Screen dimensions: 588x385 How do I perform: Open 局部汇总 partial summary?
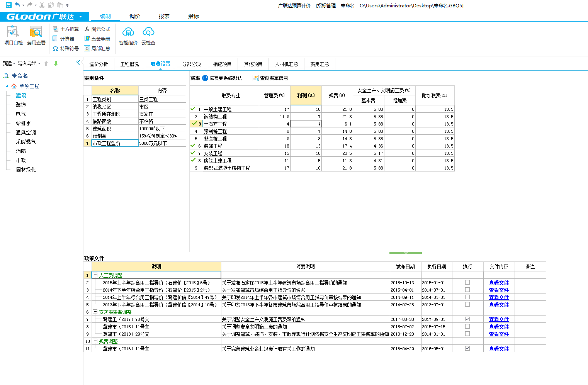click(97, 48)
